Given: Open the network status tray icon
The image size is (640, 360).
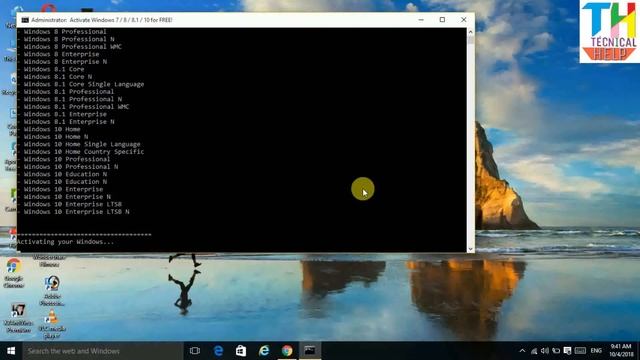Looking at the screenshot, I should 534,351.
